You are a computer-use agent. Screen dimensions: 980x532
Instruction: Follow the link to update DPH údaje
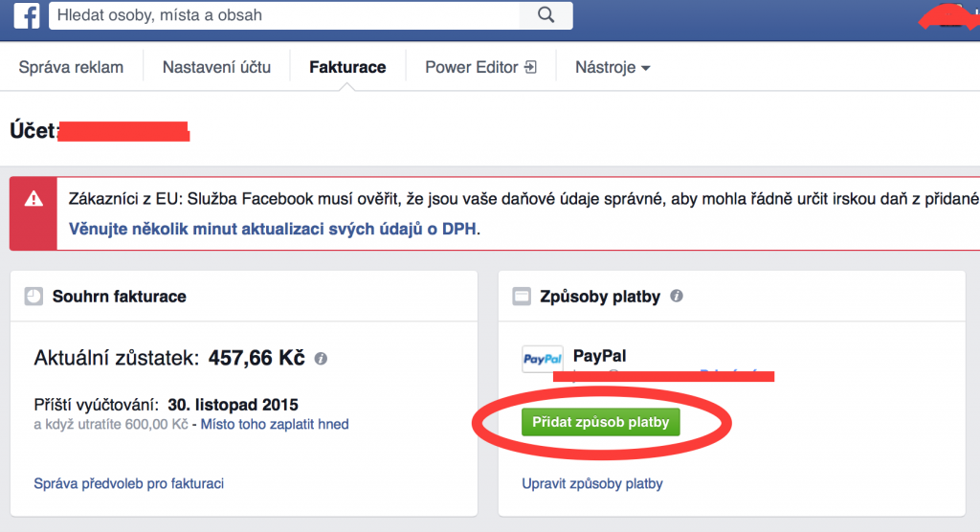[273, 229]
